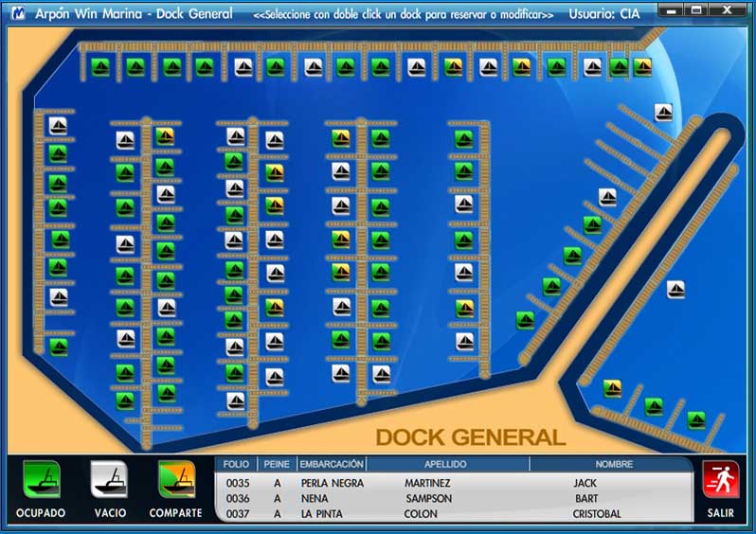Click the Arpón Win Marina title bar logo

18,13
